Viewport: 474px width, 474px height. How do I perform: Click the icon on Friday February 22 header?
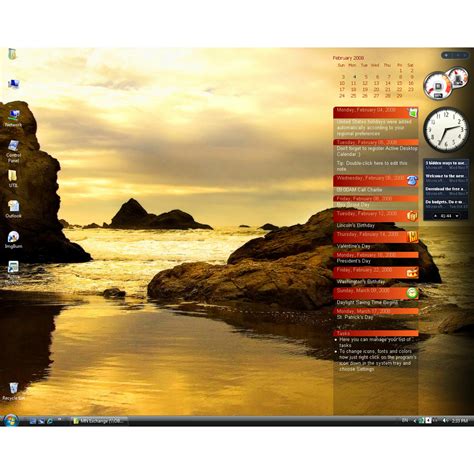[413, 272]
